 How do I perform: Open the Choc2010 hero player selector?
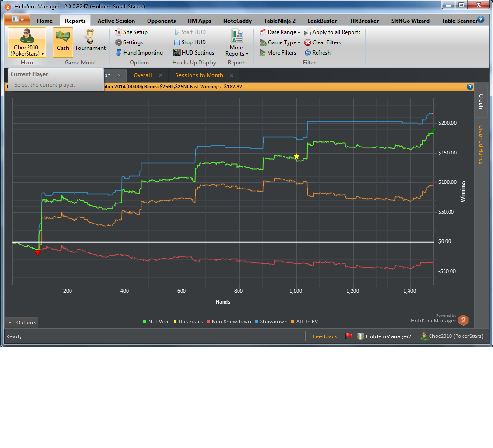pyautogui.click(x=27, y=42)
